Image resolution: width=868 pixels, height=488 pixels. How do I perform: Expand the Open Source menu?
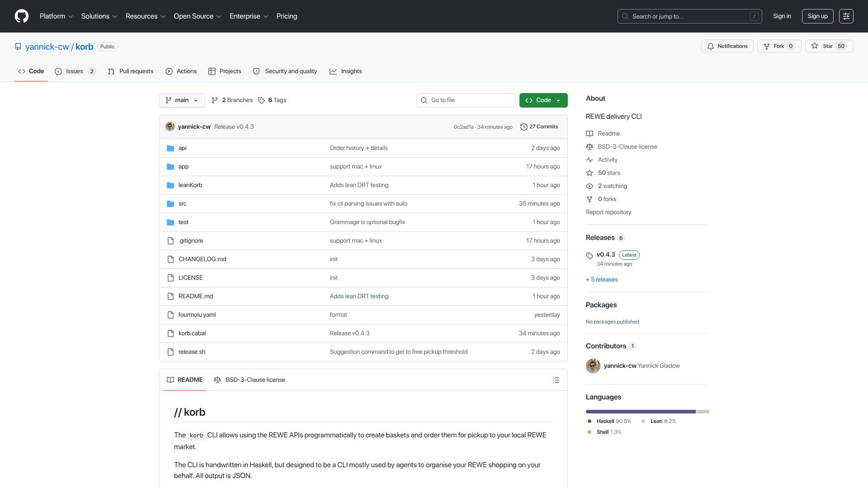click(197, 16)
